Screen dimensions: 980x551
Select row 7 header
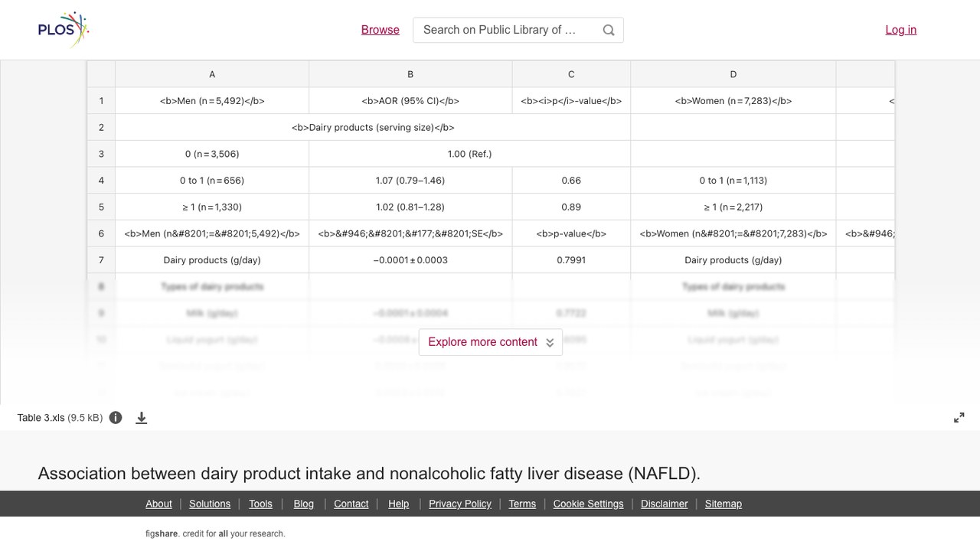point(101,260)
